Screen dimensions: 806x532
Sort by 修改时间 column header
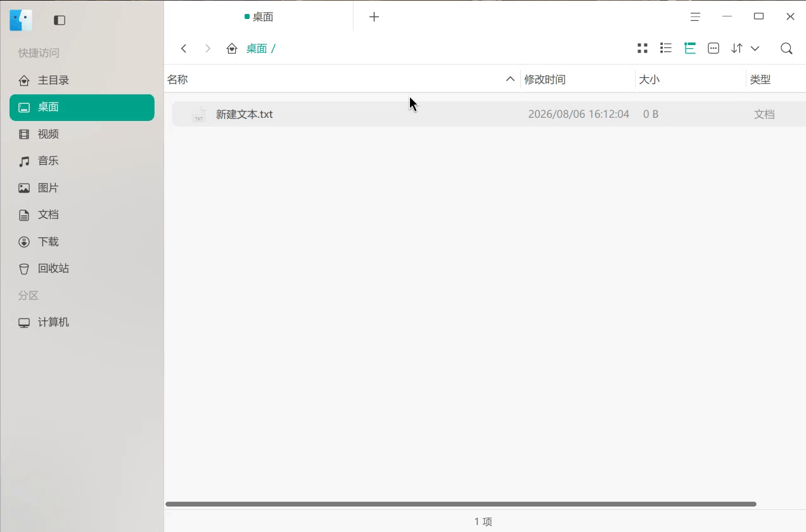click(578, 79)
